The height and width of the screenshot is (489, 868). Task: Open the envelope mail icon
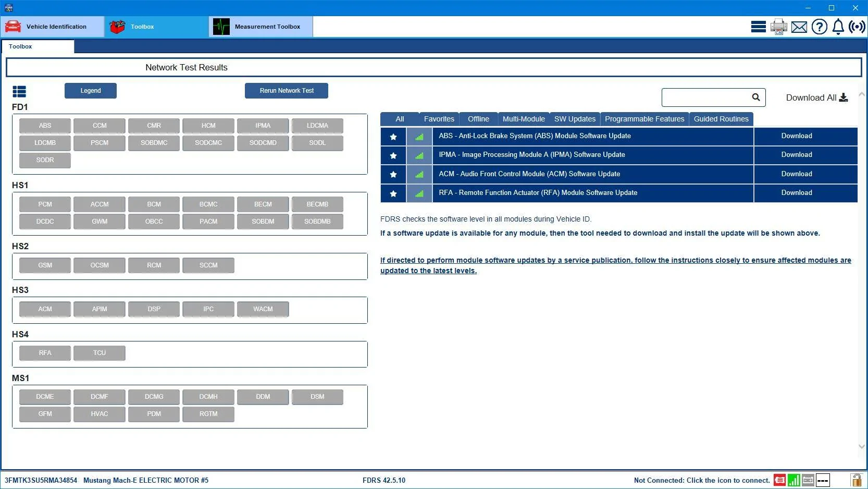799,27
